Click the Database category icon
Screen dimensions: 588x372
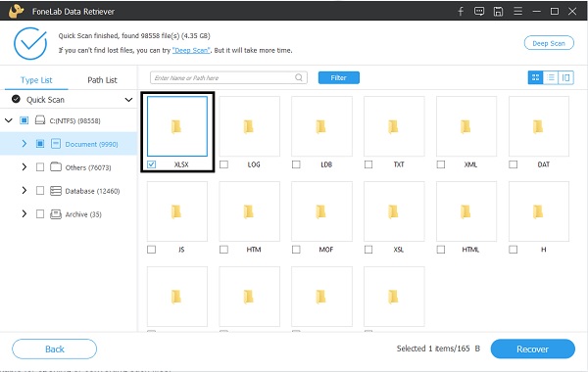coord(56,191)
